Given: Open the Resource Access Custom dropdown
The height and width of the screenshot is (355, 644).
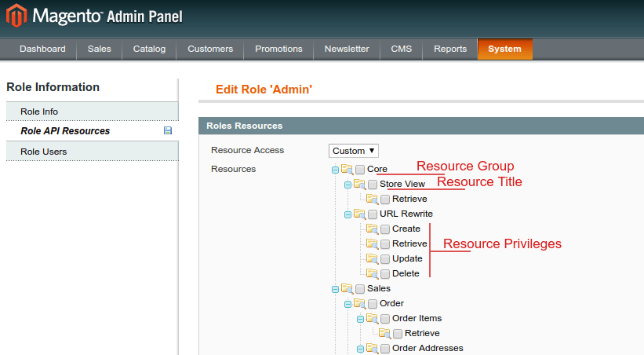Looking at the screenshot, I should coord(353,151).
